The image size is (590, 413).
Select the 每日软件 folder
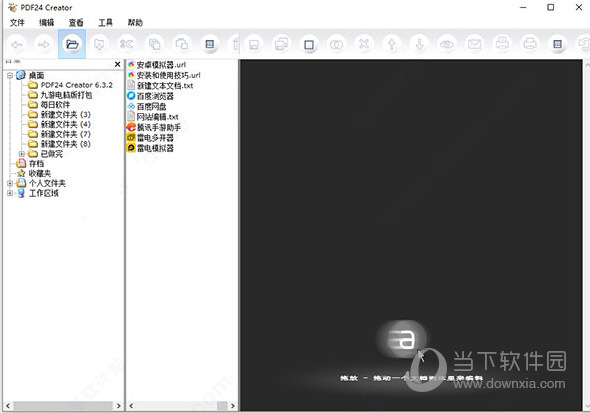tap(55, 105)
